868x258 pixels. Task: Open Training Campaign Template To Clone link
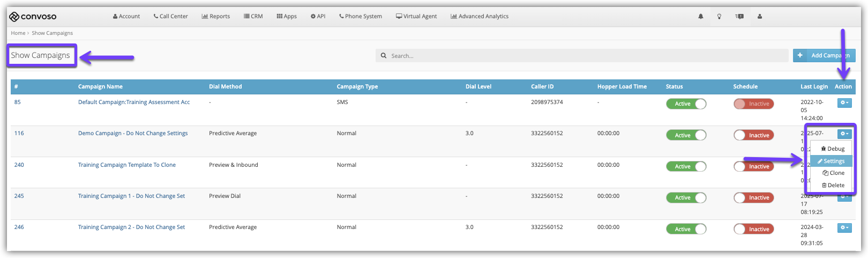click(127, 165)
